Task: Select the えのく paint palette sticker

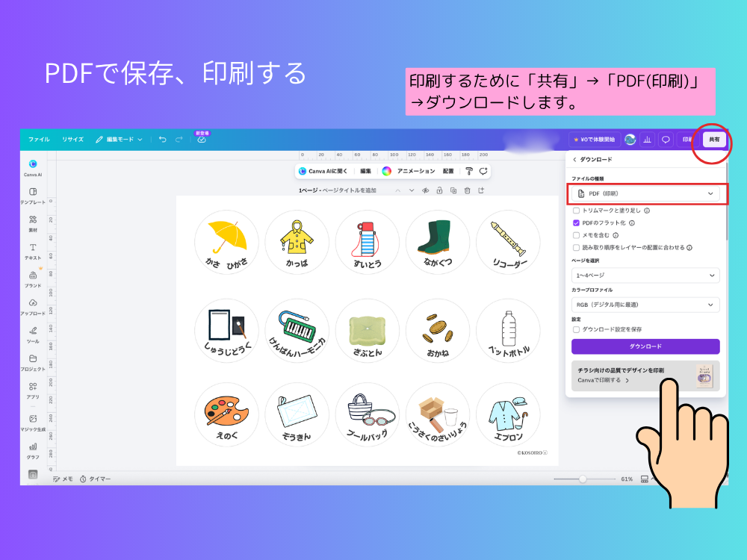Action: (x=227, y=414)
